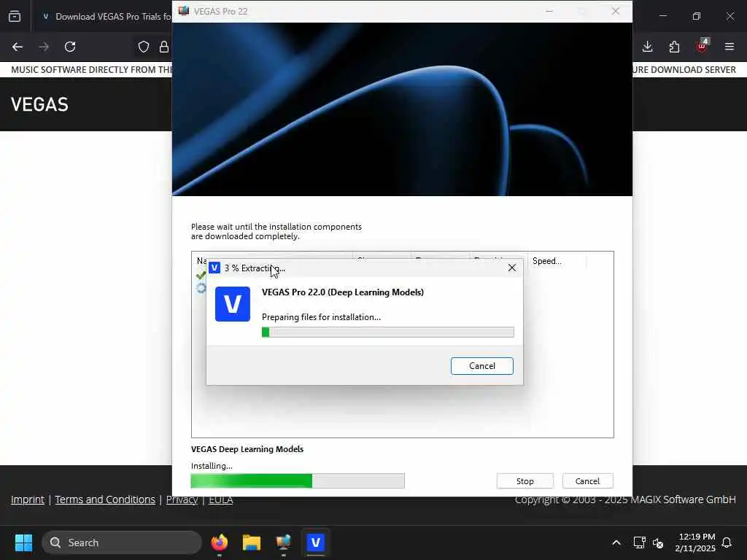Click the installer monitor icon in taskbar
The height and width of the screenshot is (560, 747).
[284, 542]
